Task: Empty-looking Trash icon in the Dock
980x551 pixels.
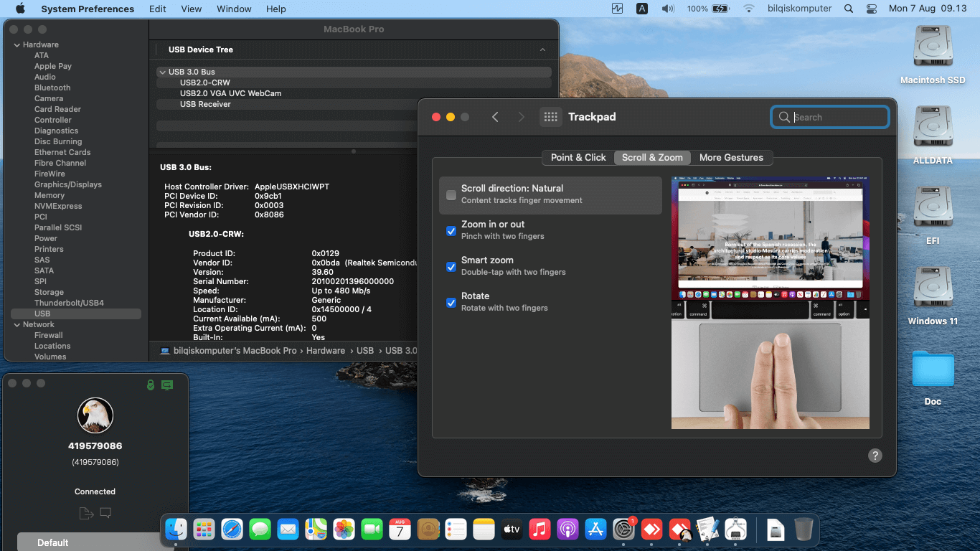Action: (804, 529)
